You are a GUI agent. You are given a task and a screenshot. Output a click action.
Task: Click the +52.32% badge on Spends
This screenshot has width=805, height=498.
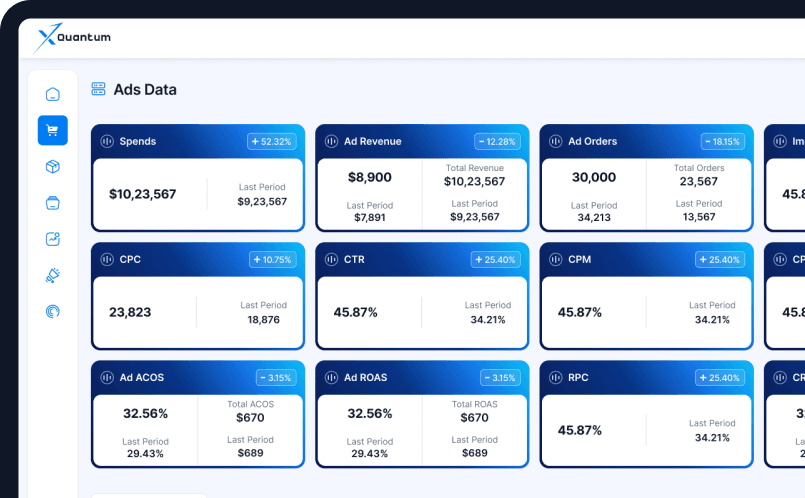(272, 142)
